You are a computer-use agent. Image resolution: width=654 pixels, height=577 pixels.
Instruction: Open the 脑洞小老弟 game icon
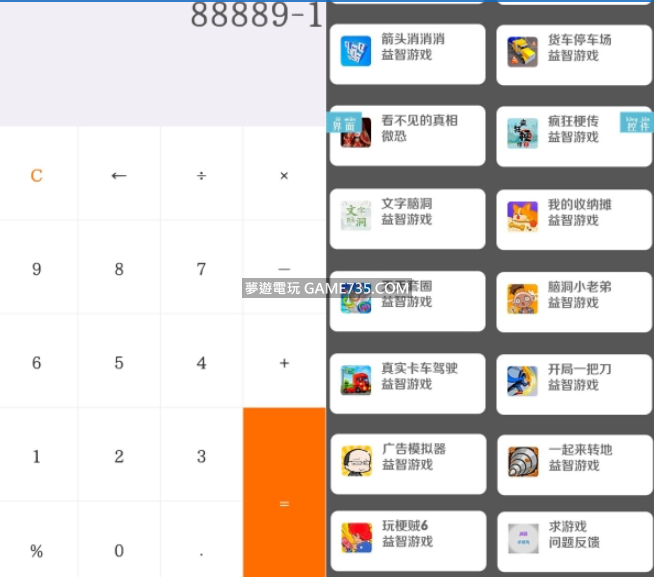[522, 299]
